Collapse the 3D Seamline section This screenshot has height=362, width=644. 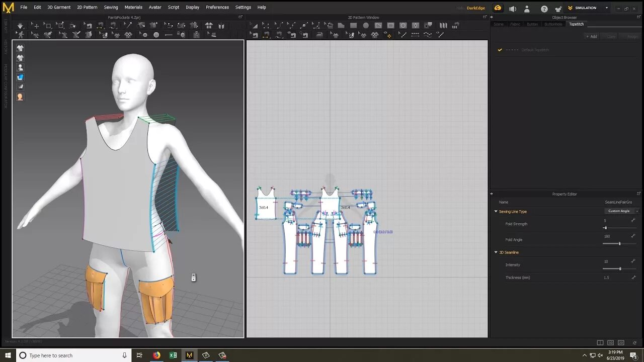click(496, 252)
